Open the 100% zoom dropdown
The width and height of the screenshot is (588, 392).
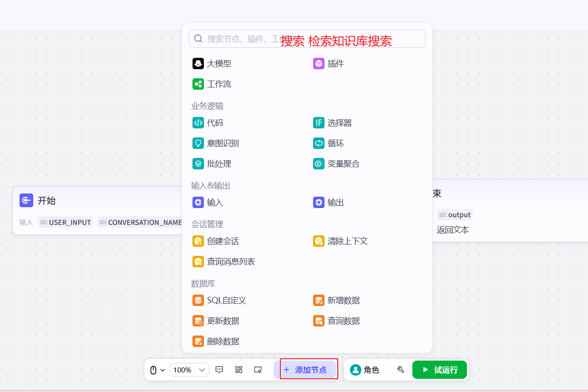pyautogui.click(x=189, y=370)
